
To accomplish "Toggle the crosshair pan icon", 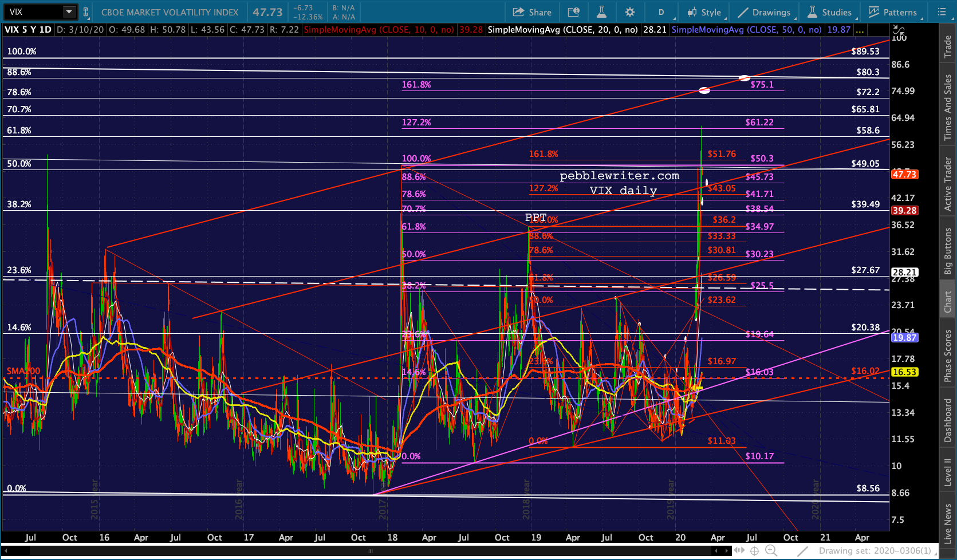I will (x=755, y=551).
